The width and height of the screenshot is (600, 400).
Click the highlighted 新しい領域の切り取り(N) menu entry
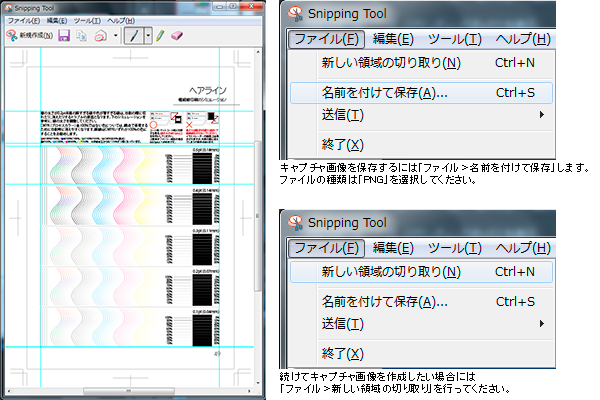pyautogui.click(x=421, y=272)
